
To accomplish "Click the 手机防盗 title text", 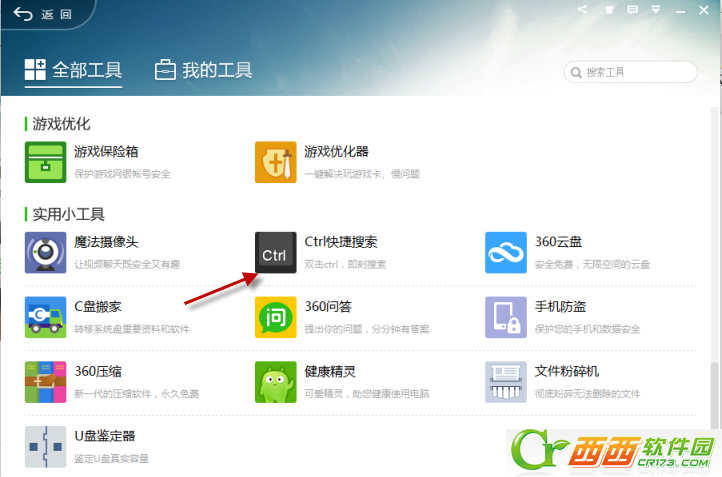I will (560, 307).
